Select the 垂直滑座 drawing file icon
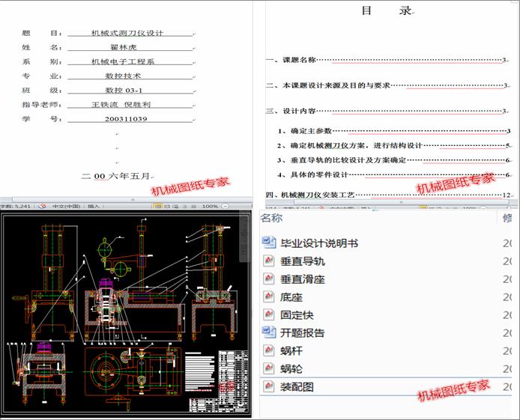The width and height of the screenshot is (520, 420). tap(269, 279)
